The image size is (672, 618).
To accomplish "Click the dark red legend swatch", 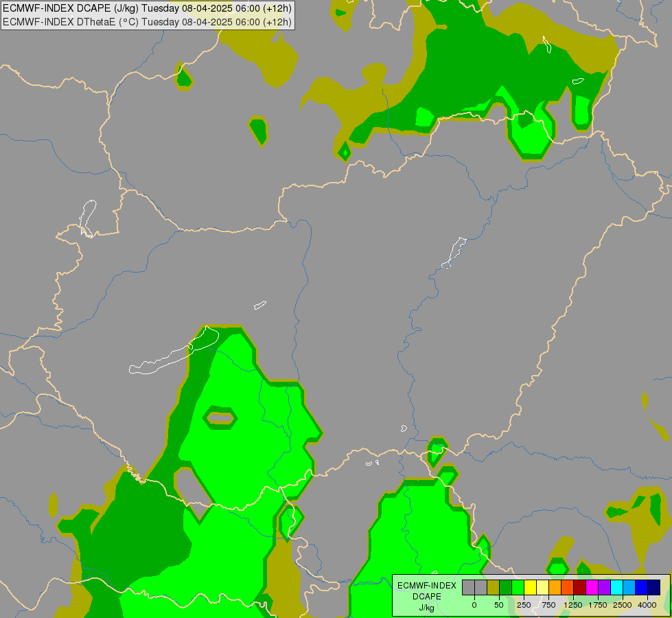I will [580, 587].
